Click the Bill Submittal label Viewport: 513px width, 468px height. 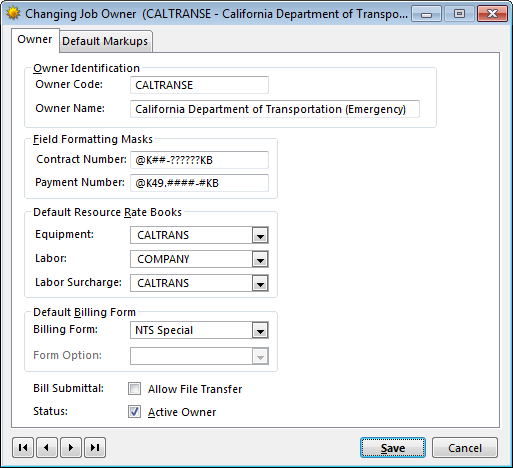(68, 388)
